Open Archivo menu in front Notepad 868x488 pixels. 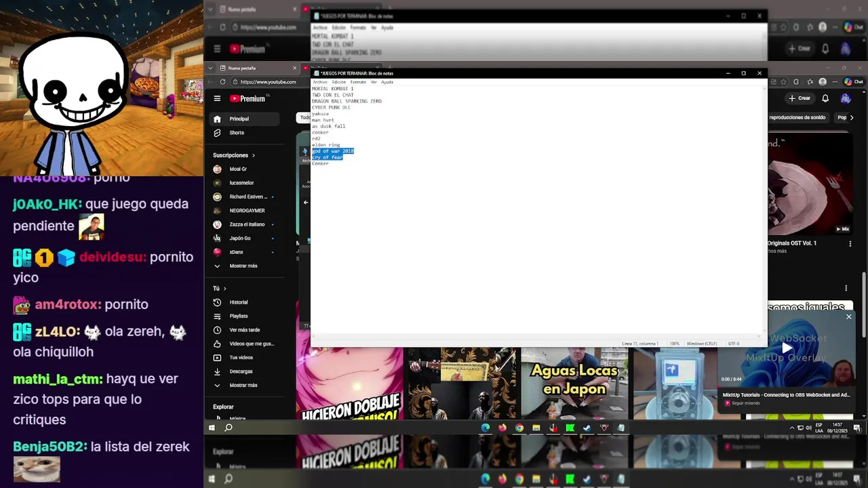(x=319, y=82)
